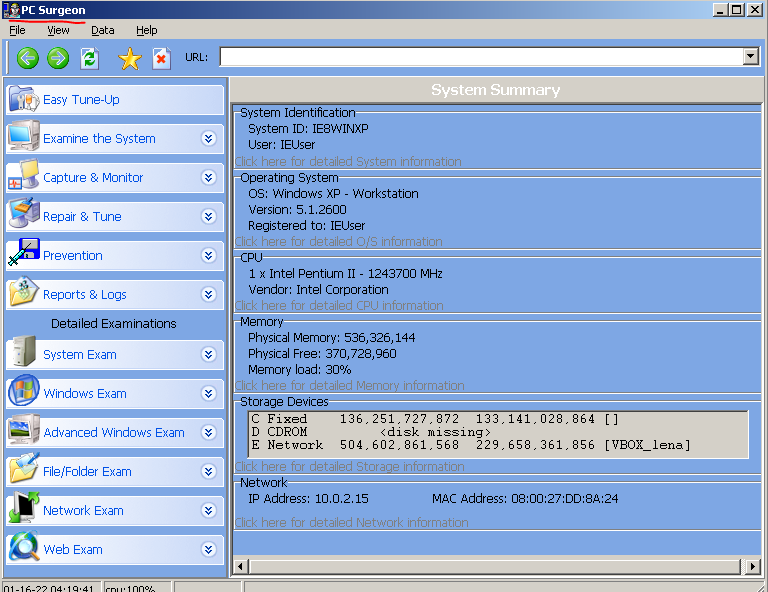Refresh the page with the reload icon
768x592 pixels.
[x=90, y=58]
